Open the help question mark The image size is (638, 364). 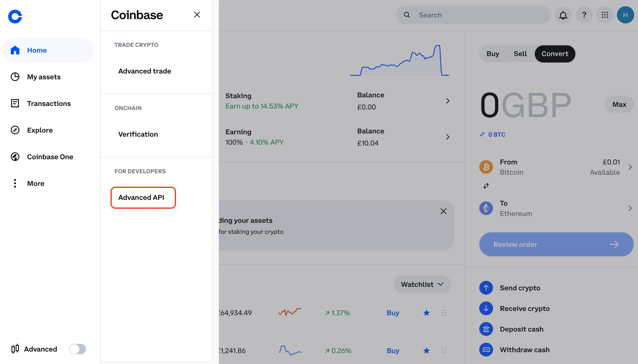(584, 15)
